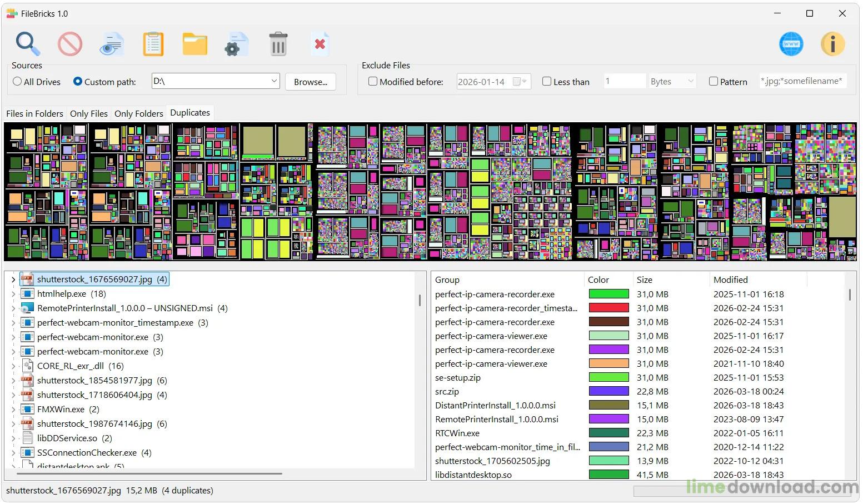This screenshot has height=504, width=863.
Task: Select the Duplicates tab
Action: [x=190, y=112]
